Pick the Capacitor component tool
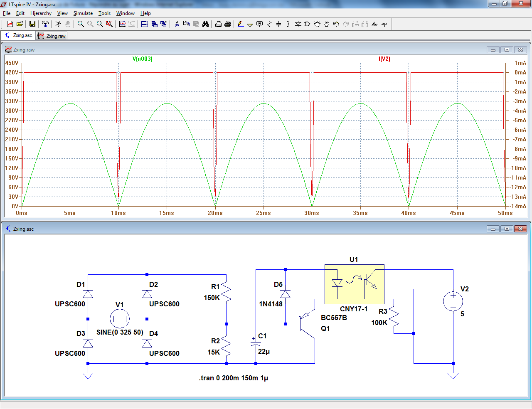Image resolution: width=532 pixels, height=409 pixels. point(278,24)
